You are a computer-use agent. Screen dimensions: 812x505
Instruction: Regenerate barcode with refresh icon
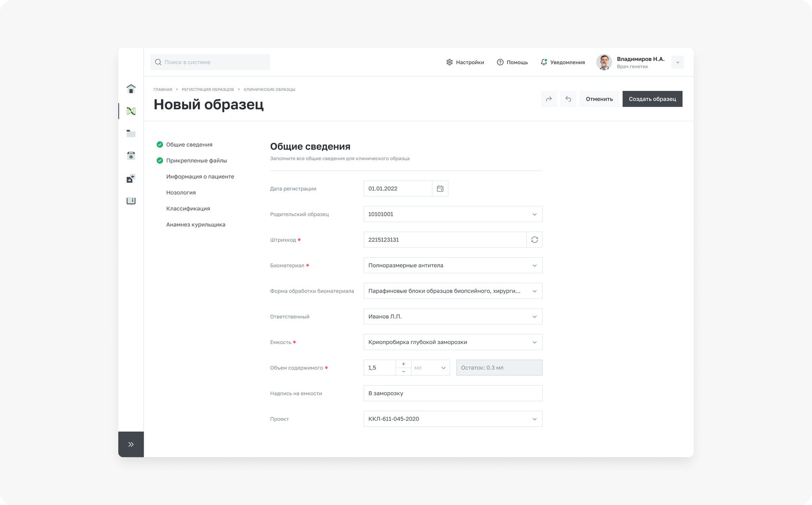pos(535,240)
